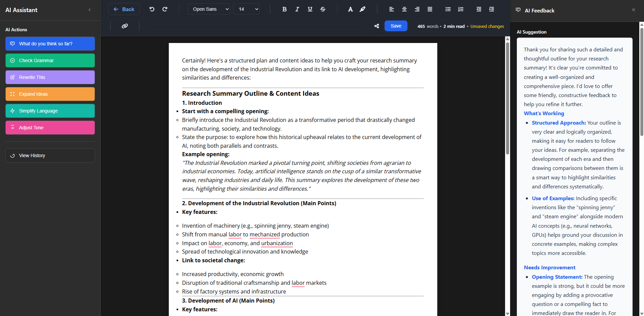This screenshot has width=644, height=316.
Task: Click the Save button
Action: coord(396,26)
